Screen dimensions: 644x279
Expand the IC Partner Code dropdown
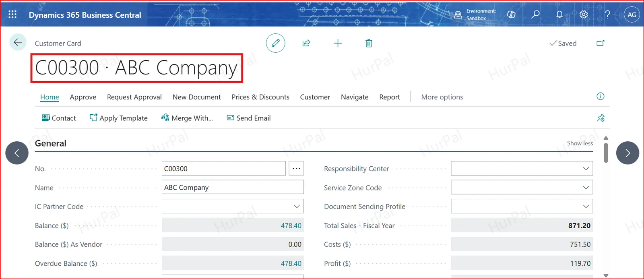[297, 207]
